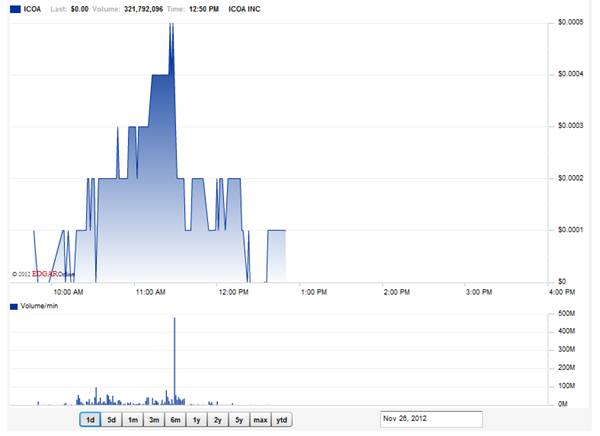Choose the 1m time range
600x436 pixels.
click(133, 420)
